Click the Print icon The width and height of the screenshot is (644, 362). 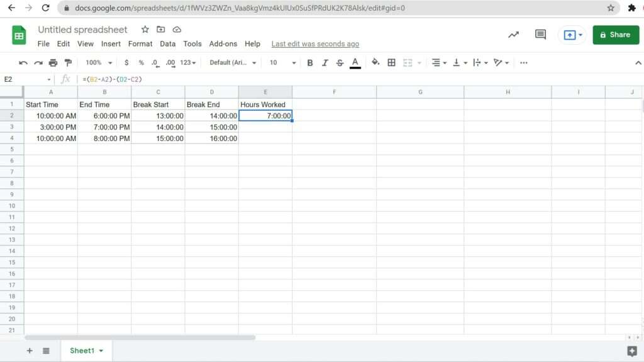53,63
